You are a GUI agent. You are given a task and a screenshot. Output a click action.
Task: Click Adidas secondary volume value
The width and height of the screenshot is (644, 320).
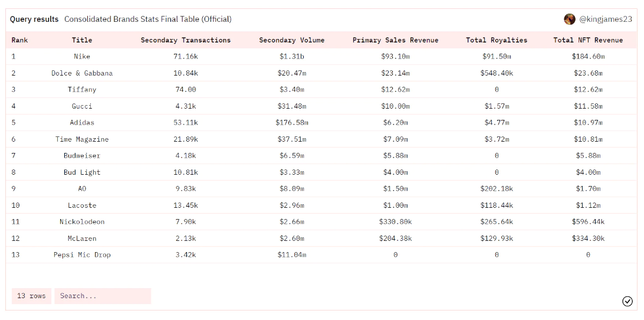click(292, 123)
